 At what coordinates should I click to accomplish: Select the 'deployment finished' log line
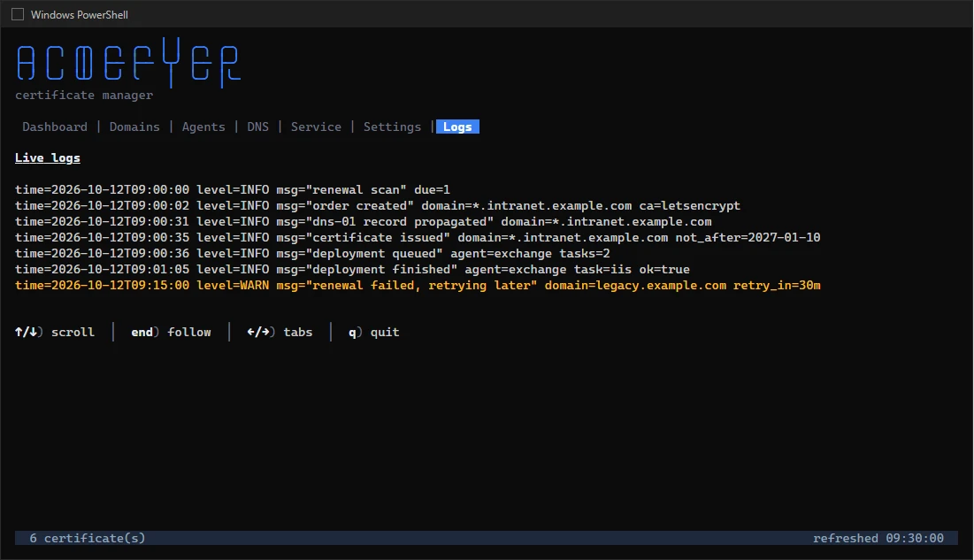click(x=352, y=270)
